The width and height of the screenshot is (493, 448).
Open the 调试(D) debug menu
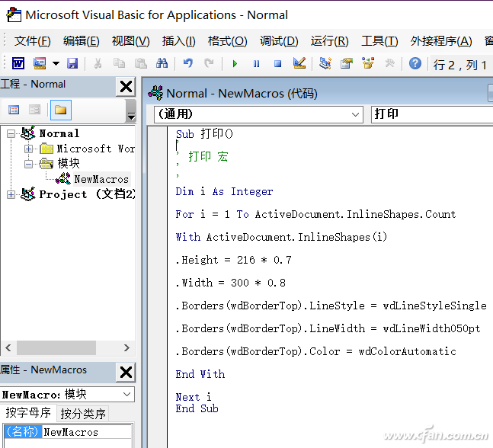click(x=279, y=41)
